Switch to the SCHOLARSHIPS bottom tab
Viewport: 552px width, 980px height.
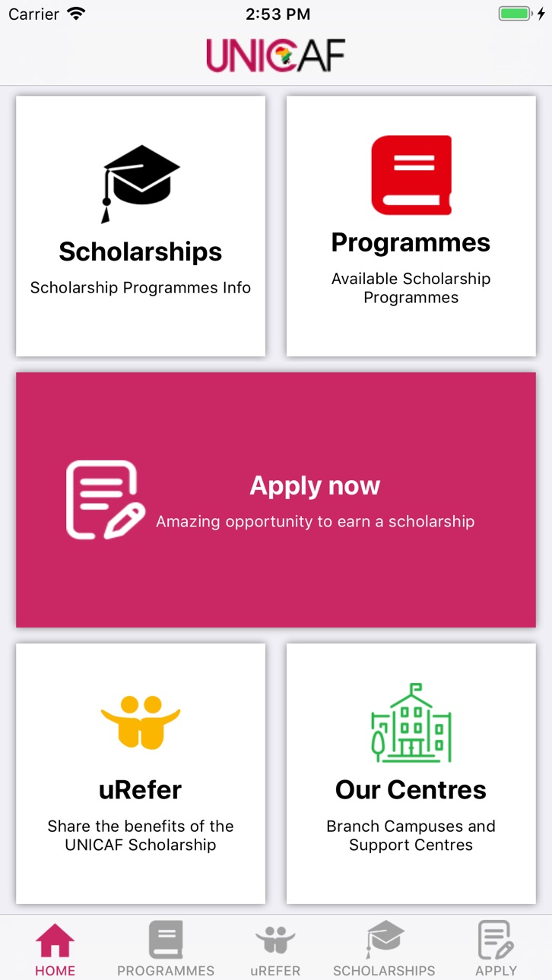point(384,949)
